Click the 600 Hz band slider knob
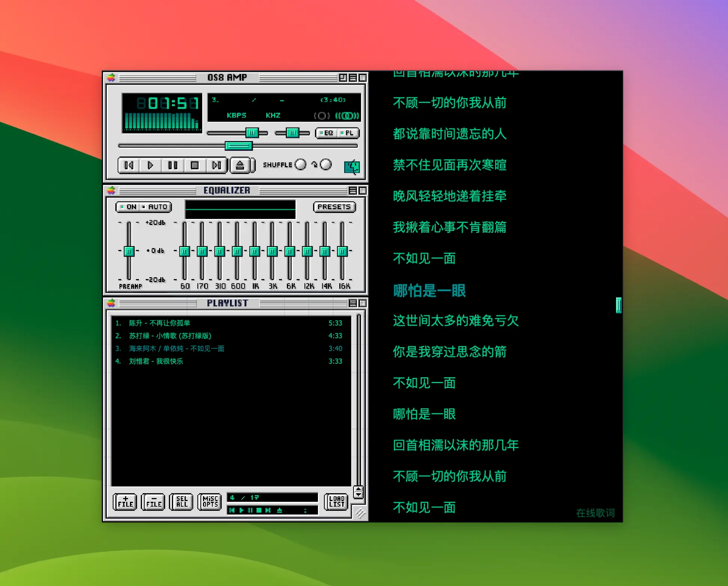The width and height of the screenshot is (728, 586). (x=237, y=251)
